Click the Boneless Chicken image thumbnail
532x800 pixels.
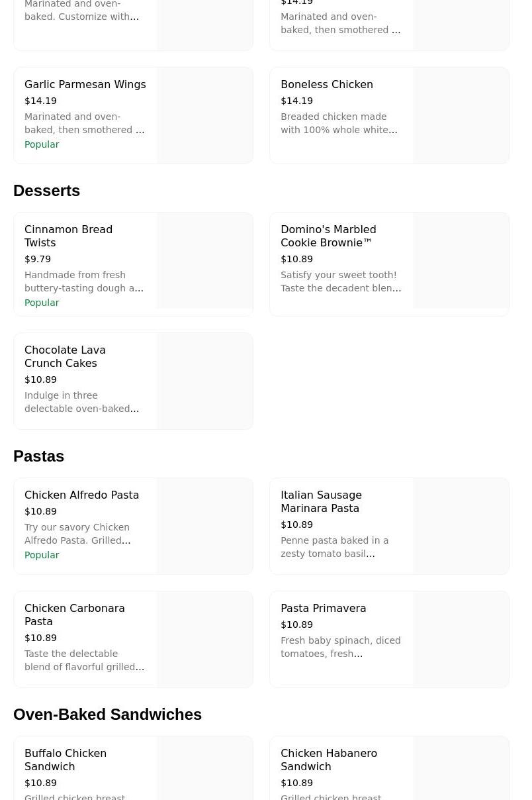[461, 115]
